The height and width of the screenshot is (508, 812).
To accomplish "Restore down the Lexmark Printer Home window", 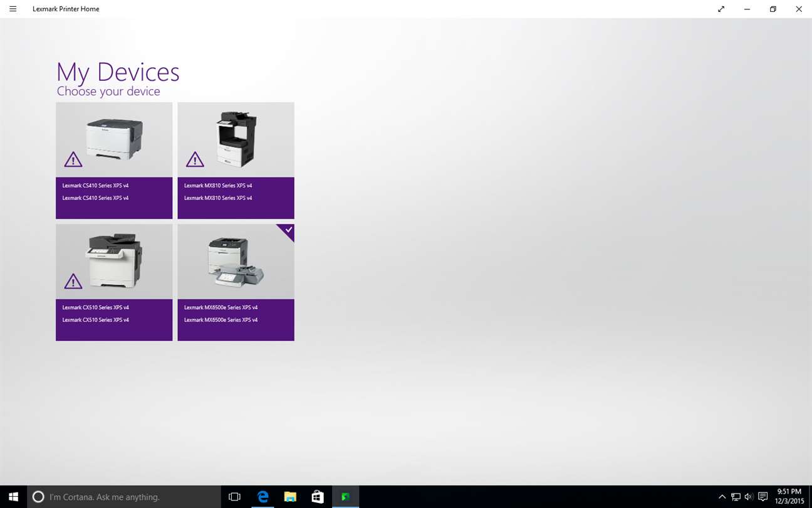I will (773, 9).
